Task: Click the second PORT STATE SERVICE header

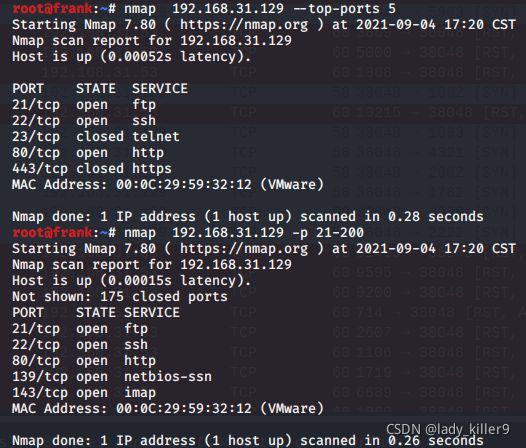Action: (x=96, y=313)
